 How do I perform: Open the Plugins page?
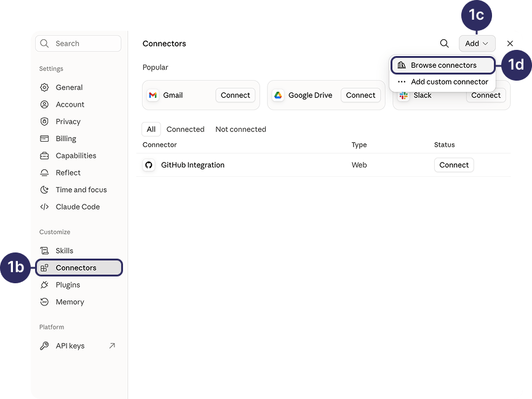(x=78, y=284)
